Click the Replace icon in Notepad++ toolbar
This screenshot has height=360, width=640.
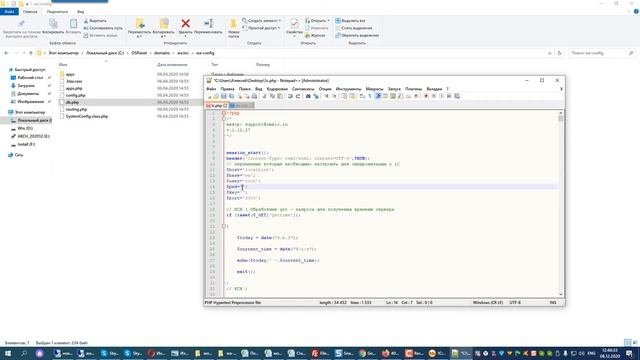click(x=316, y=96)
